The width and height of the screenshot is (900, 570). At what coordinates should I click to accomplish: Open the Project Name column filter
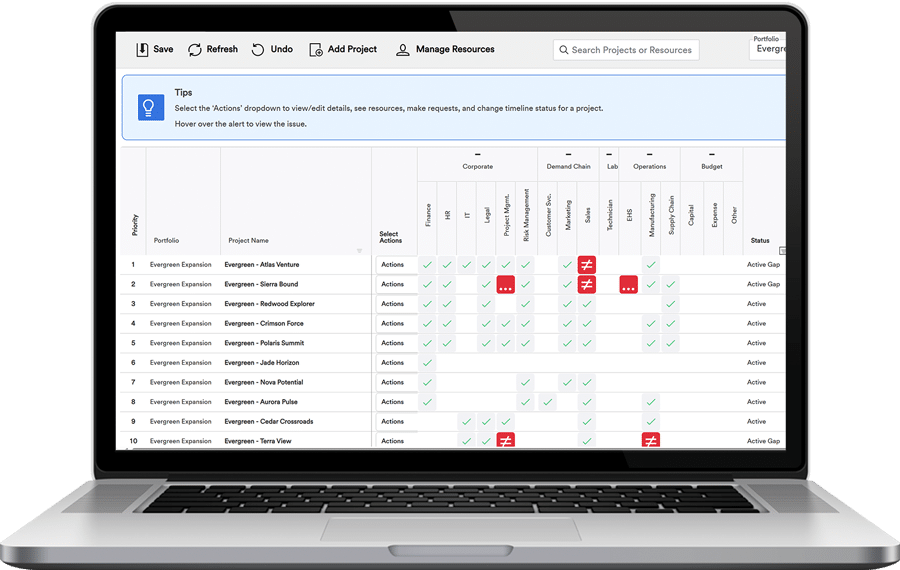[x=360, y=251]
